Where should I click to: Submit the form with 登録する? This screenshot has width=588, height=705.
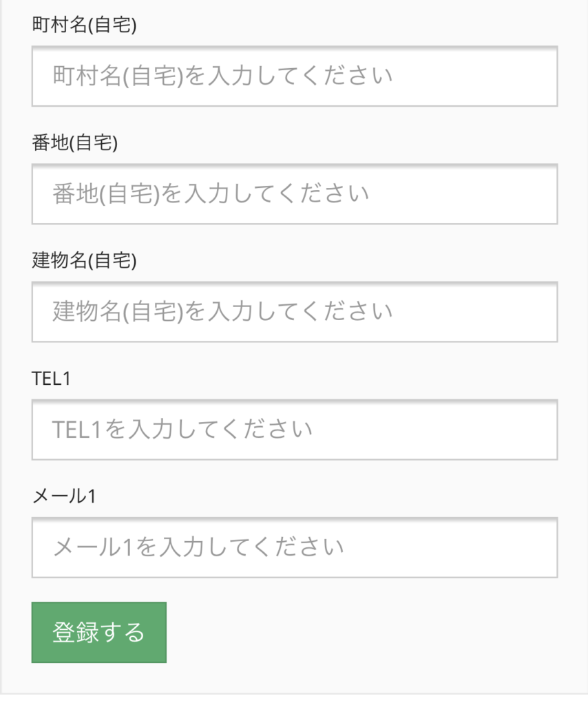99,632
